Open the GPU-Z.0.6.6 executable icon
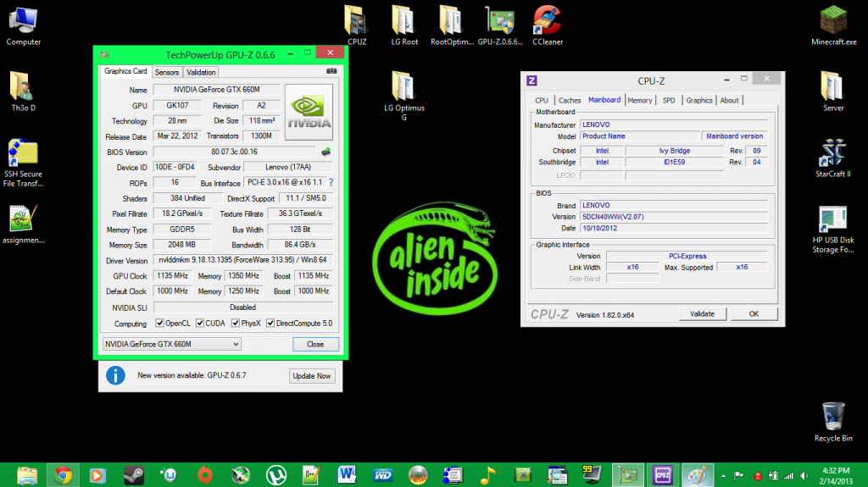 [500, 26]
